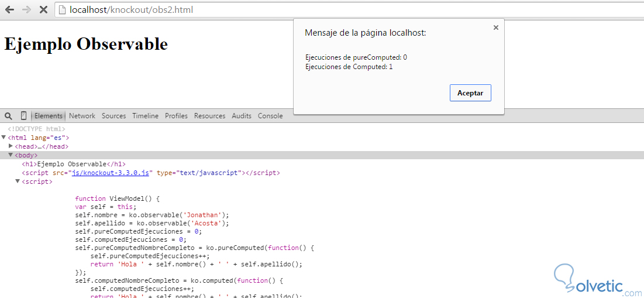Click the 'var self = this;' code line
This screenshot has height=298, width=644.
click(105, 207)
